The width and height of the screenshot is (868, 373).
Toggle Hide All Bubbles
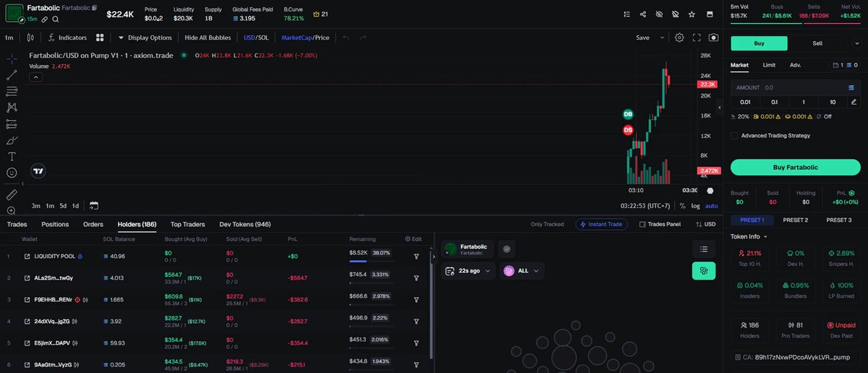207,38
